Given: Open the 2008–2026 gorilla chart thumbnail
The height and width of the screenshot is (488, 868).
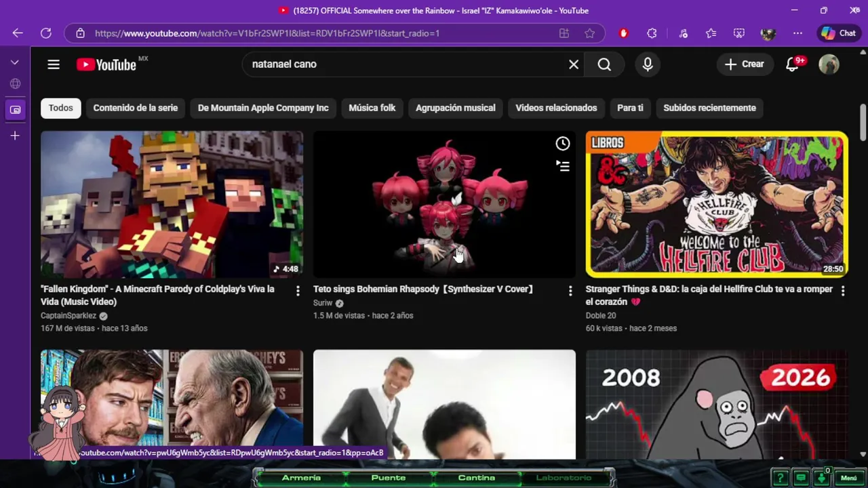Looking at the screenshot, I should (x=717, y=404).
